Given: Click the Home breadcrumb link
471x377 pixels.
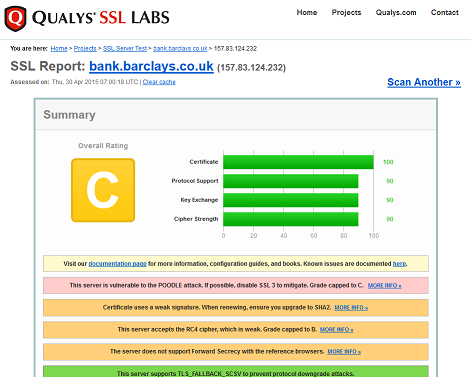Looking at the screenshot, I should (x=59, y=49).
